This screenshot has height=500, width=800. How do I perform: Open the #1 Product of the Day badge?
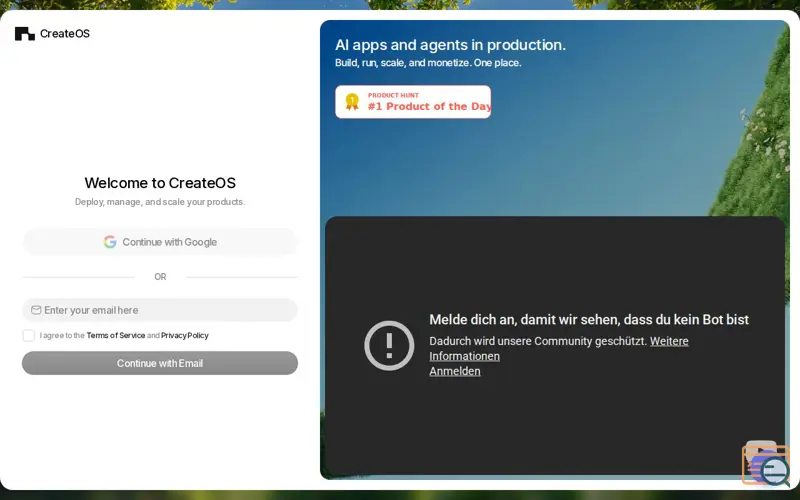coord(413,102)
